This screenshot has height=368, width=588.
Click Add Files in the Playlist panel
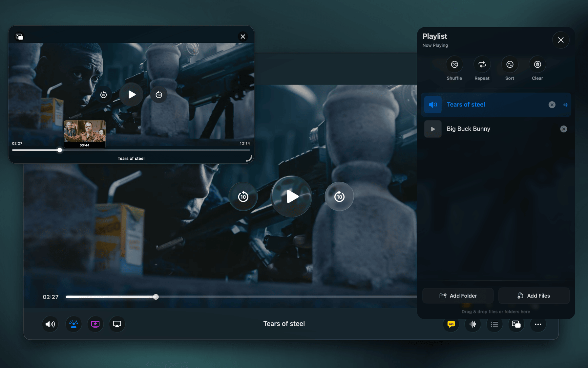534,295
